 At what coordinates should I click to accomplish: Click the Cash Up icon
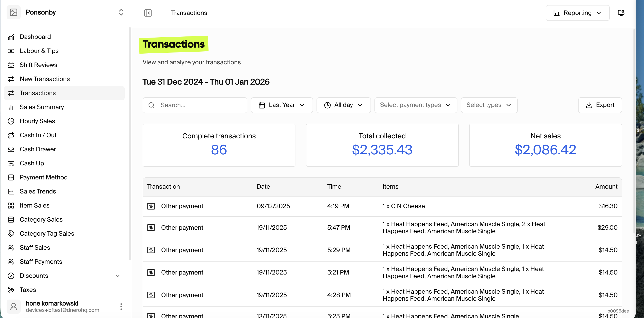(x=11, y=163)
